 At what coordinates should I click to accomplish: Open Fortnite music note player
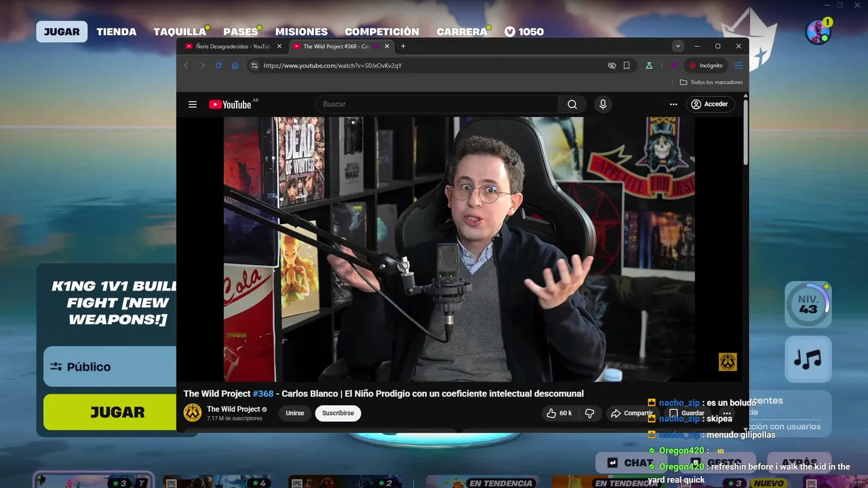pyautogui.click(x=808, y=359)
